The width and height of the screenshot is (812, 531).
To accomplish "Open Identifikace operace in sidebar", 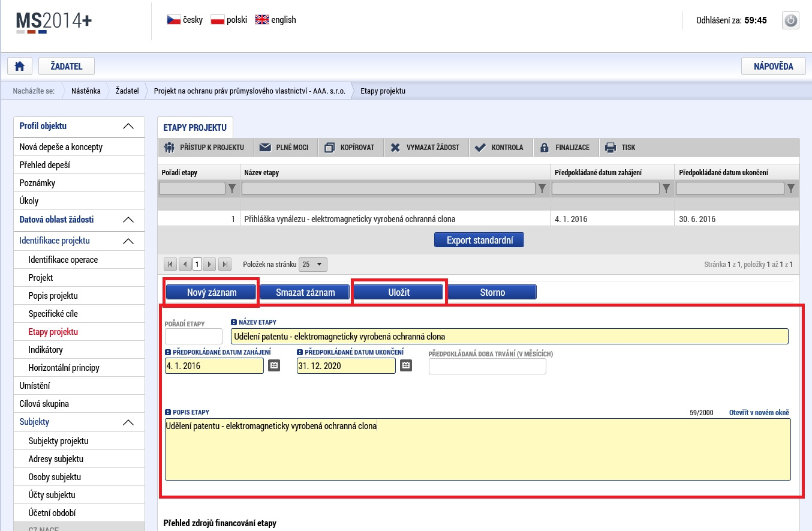I will click(79, 260).
